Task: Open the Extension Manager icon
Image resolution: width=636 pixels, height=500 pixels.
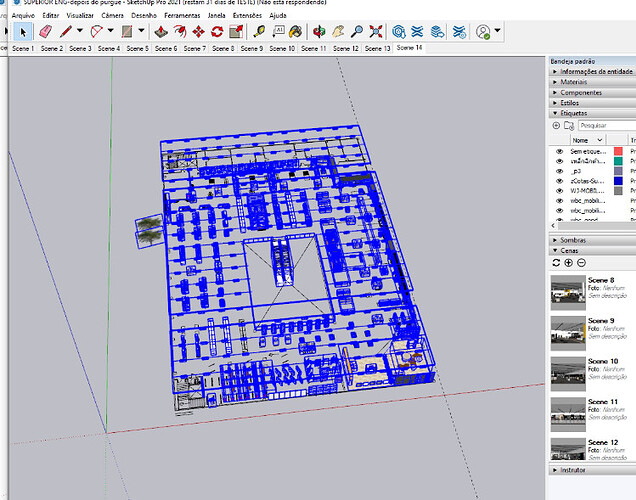Action: pos(459,32)
